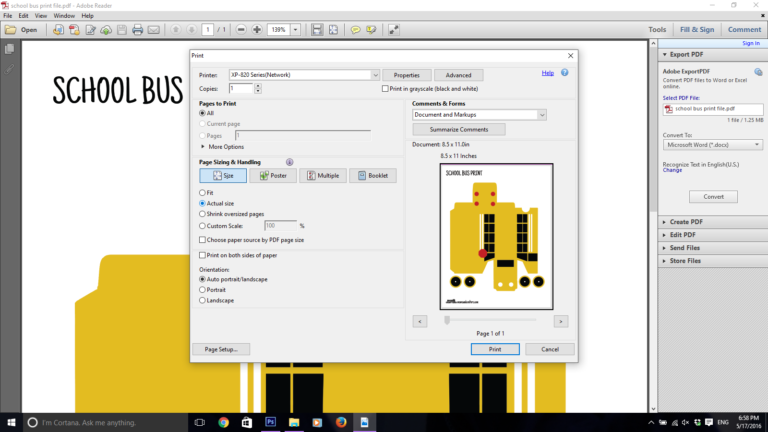Click the zoom in plus icon

(x=257, y=30)
